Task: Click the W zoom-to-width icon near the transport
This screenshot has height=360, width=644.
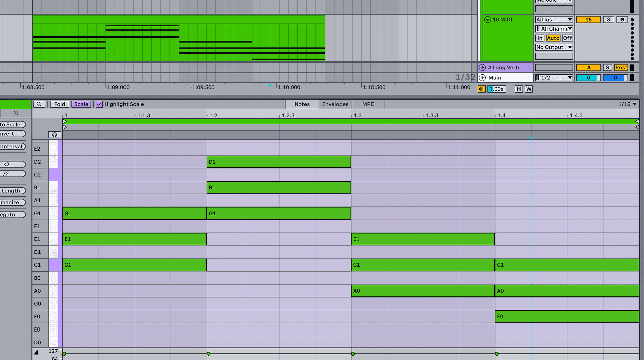Action: click(x=529, y=89)
